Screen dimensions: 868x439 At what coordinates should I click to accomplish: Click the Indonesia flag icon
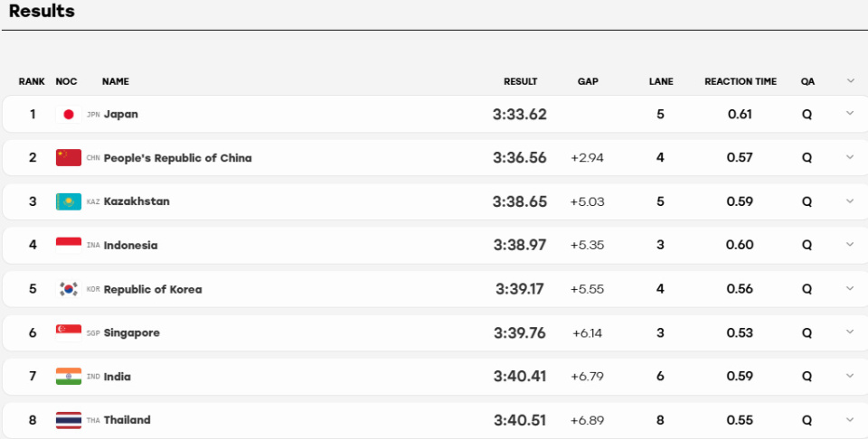[x=69, y=245]
